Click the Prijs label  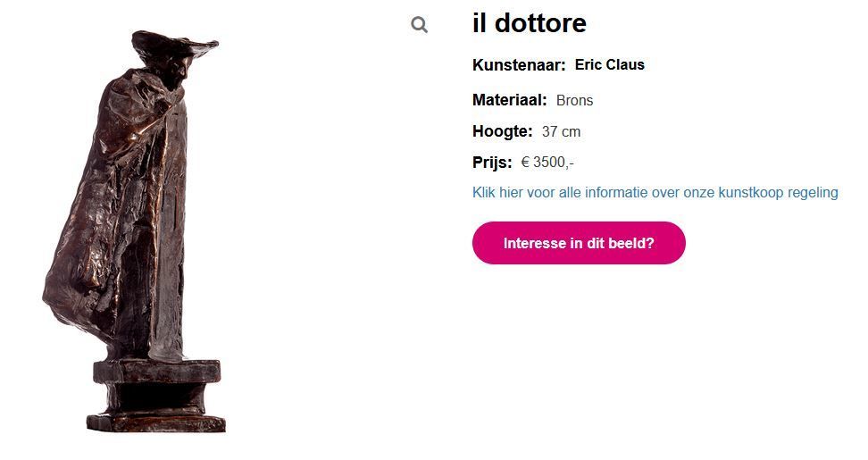(492, 163)
